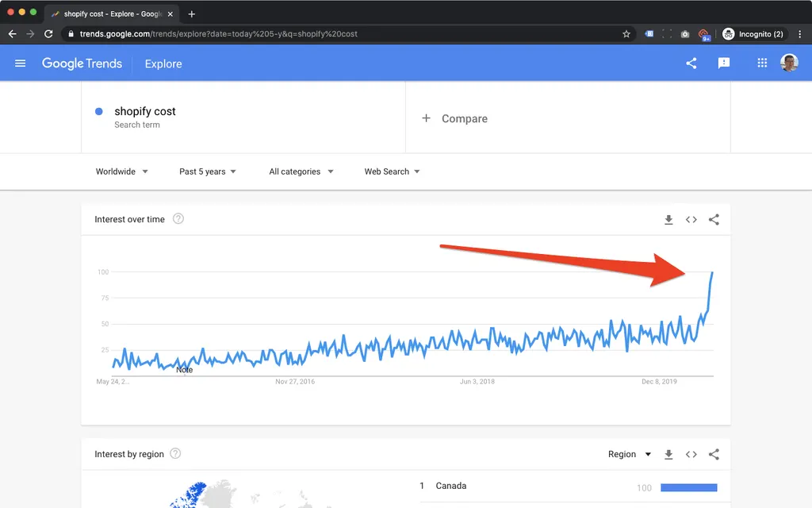
Task: Open the Google apps grid
Action: [x=762, y=63]
